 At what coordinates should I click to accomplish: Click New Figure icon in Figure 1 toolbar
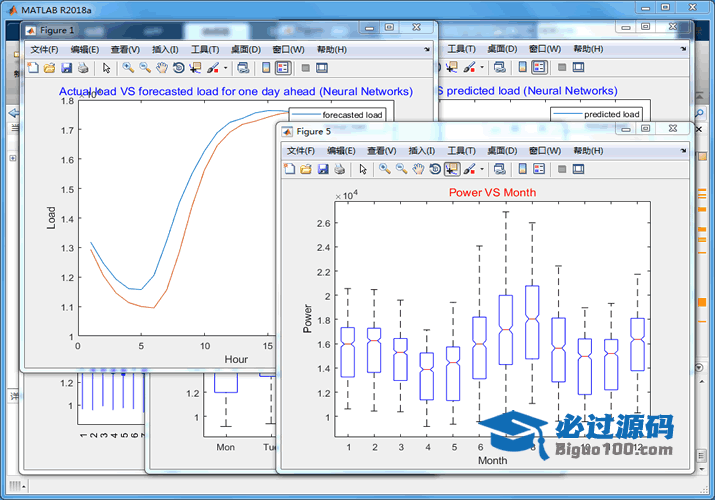[33, 68]
